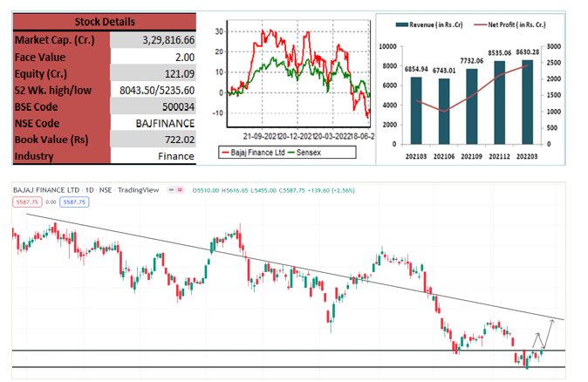Click the Stock Details table header
588x382 pixels.
pyautogui.click(x=105, y=22)
